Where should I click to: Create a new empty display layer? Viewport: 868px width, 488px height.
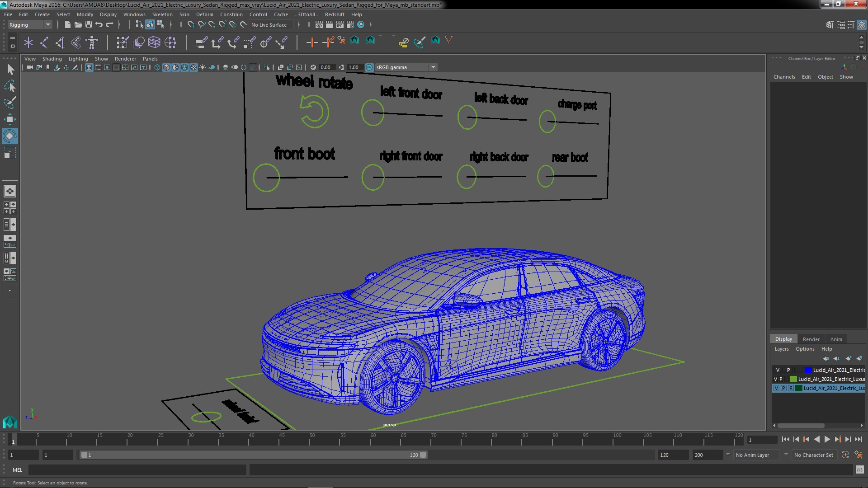click(849, 358)
